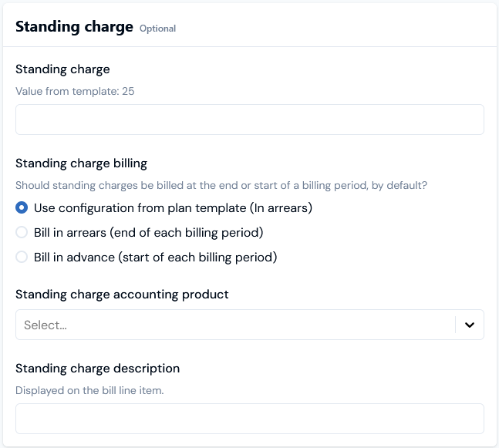
Task: Focus the Standing charge description input
Action: (250, 419)
